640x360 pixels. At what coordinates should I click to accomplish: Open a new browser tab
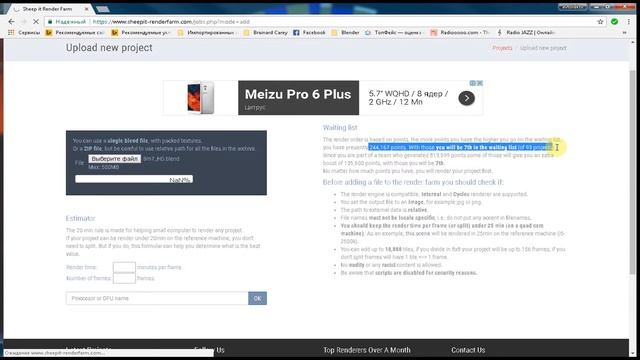click(102, 9)
